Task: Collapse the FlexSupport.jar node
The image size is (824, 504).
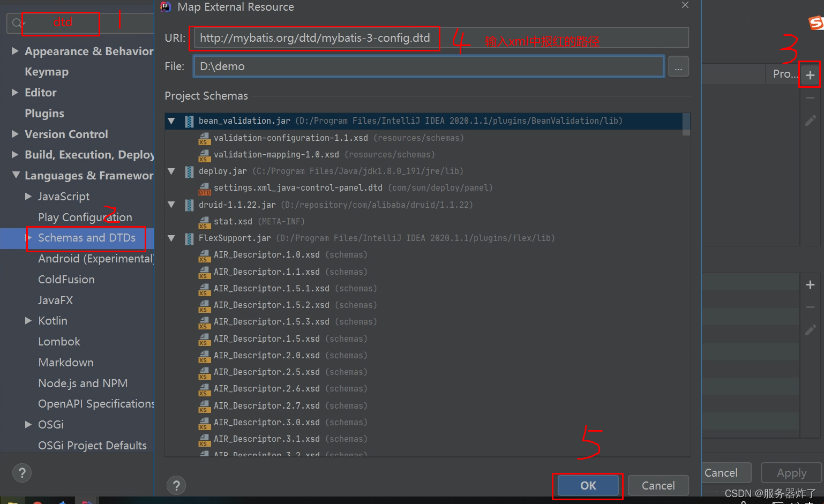Action: (171, 238)
